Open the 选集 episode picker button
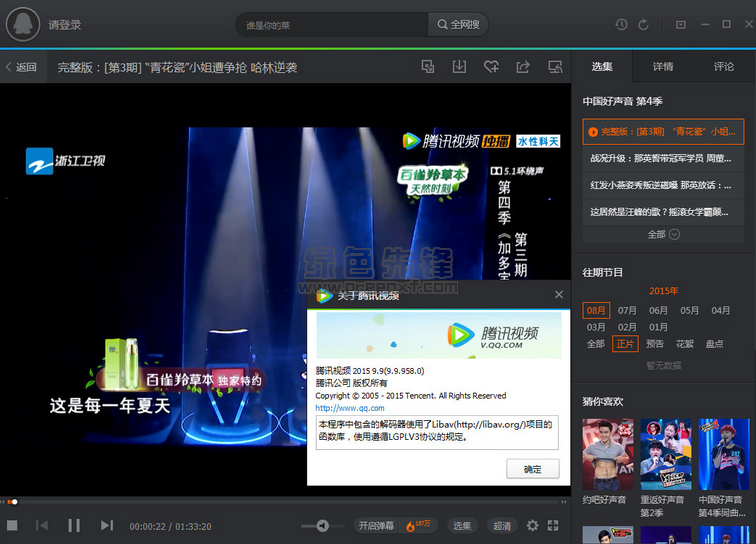 tap(462, 526)
